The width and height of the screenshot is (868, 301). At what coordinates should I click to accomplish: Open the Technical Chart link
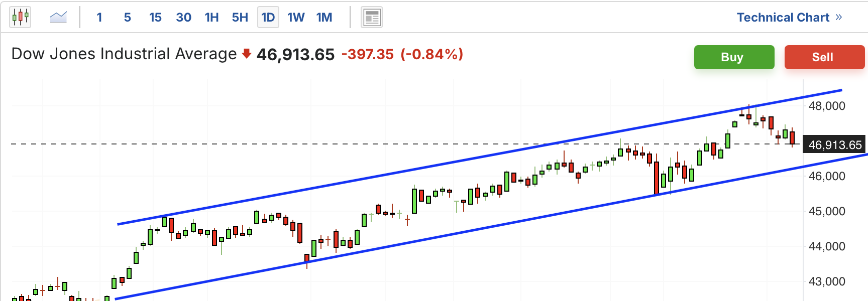[x=783, y=18]
